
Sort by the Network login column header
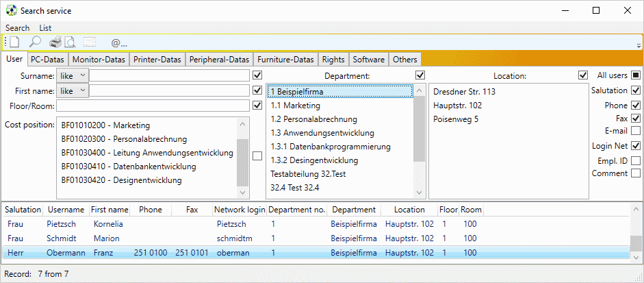240,210
